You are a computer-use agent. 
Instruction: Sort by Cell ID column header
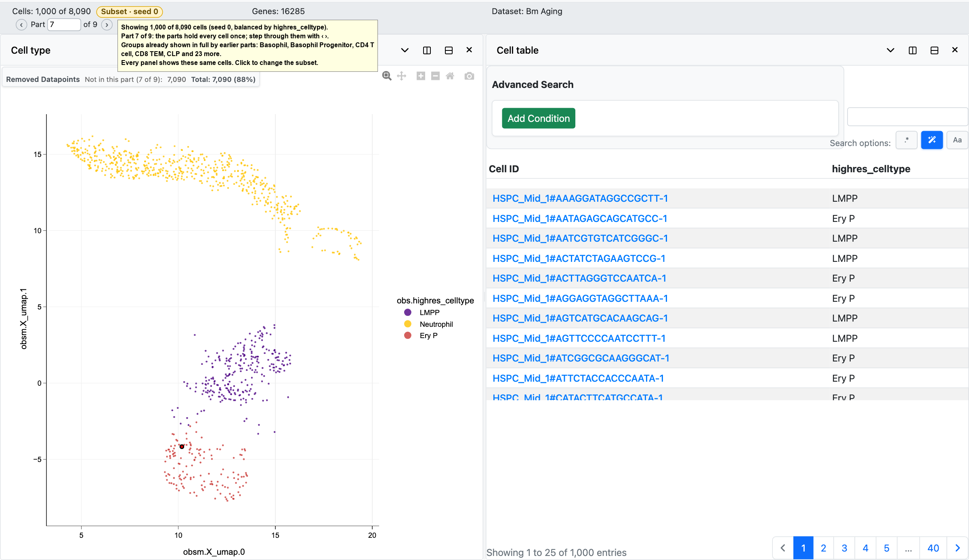(x=504, y=169)
